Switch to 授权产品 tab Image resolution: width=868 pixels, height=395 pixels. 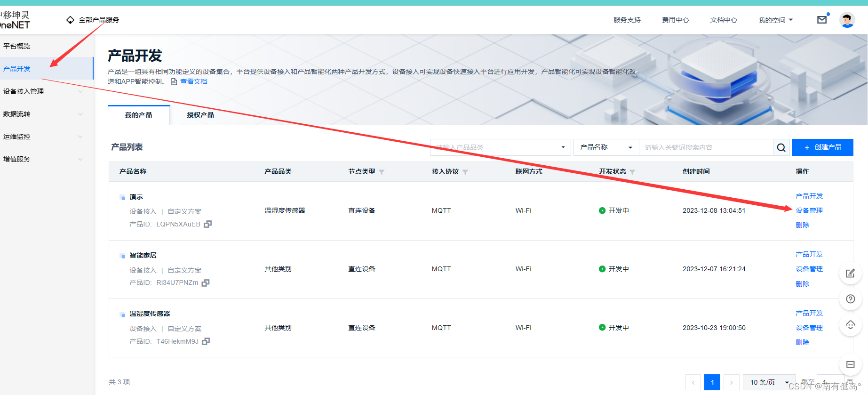click(x=200, y=115)
